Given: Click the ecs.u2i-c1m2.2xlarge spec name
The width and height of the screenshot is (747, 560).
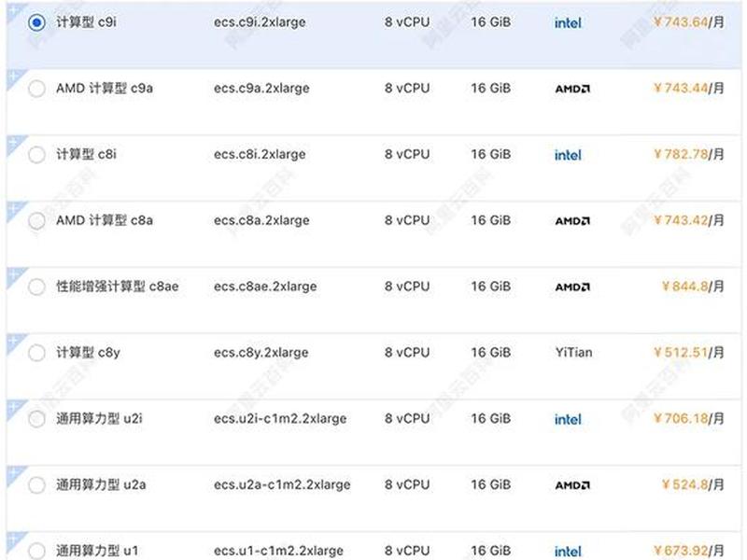Looking at the screenshot, I should coord(280,418).
